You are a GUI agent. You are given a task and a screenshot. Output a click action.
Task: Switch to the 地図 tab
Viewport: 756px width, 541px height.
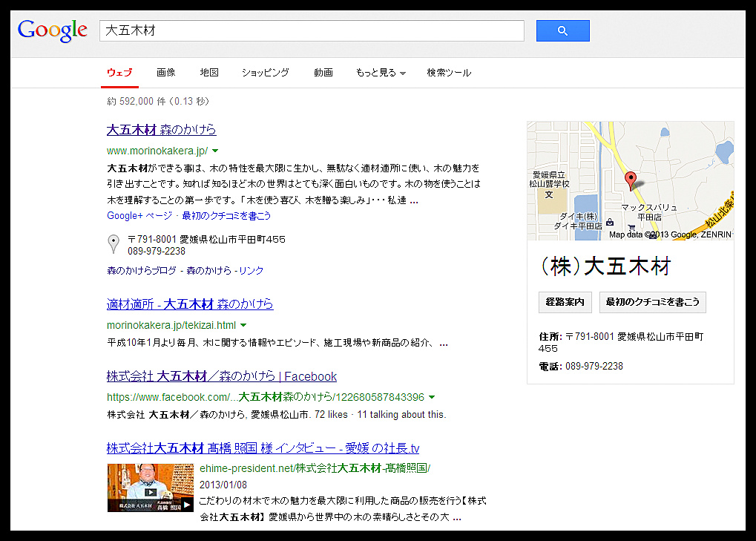click(x=209, y=73)
